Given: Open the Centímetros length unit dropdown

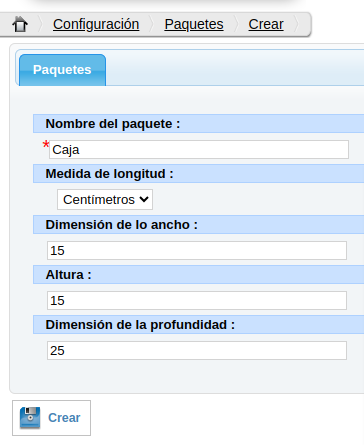Looking at the screenshot, I should 105,200.
